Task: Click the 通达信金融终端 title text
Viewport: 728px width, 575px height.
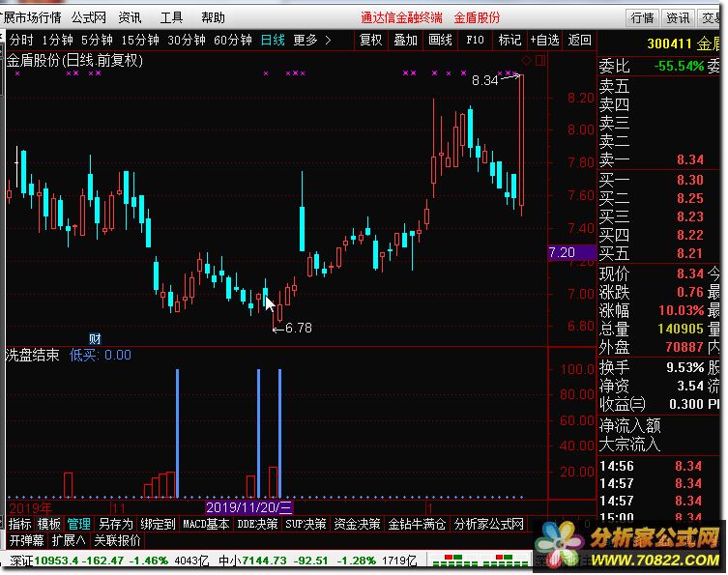Action: point(401,17)
